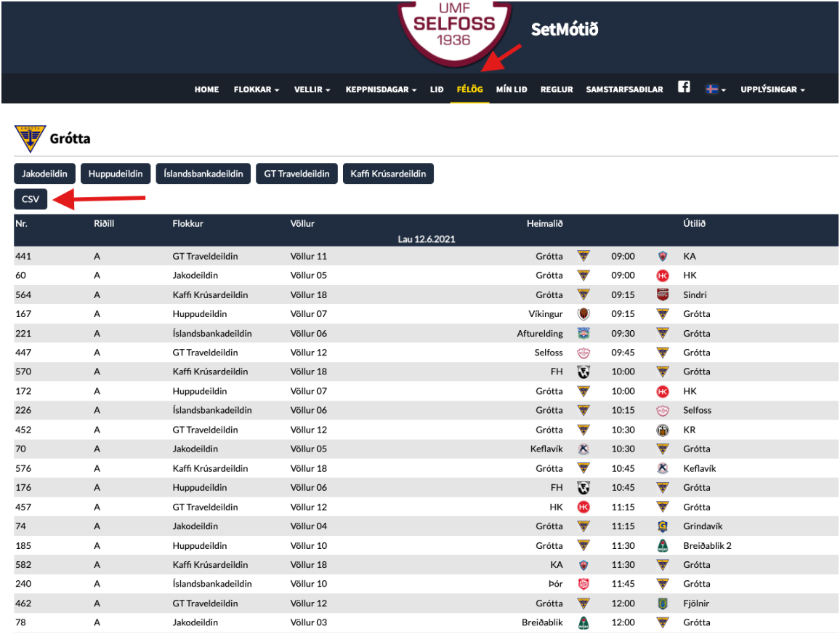The height and width of the screenshot is (634, 840).
Task: Click the Völlur 11 cell
Action: tap(309, 256)
